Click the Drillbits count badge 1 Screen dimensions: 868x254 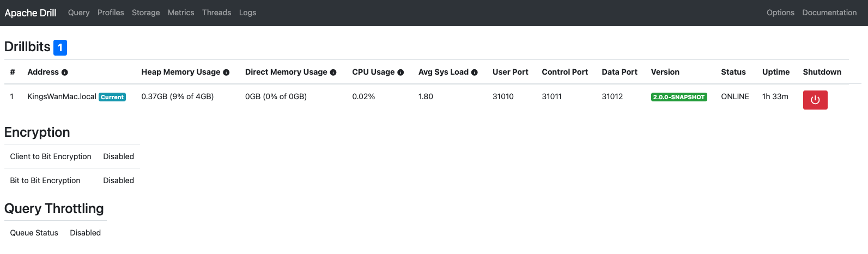point(60,47)
